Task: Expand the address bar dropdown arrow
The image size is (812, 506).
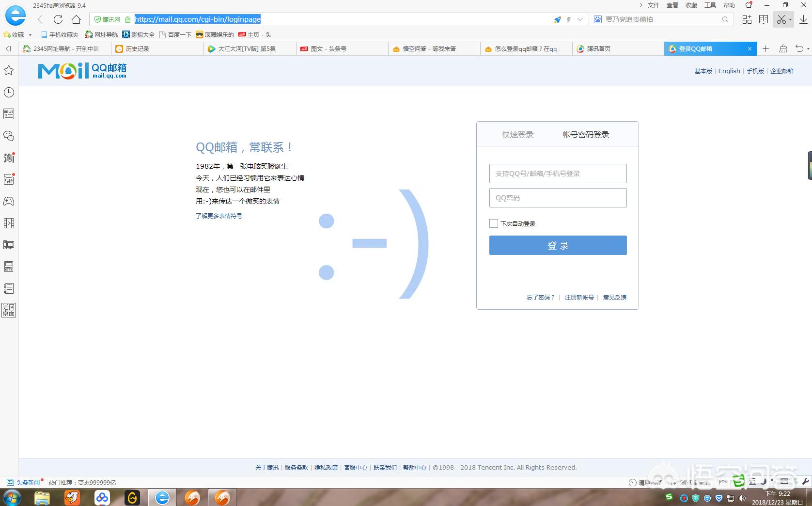Action: (x=580, y=19)
